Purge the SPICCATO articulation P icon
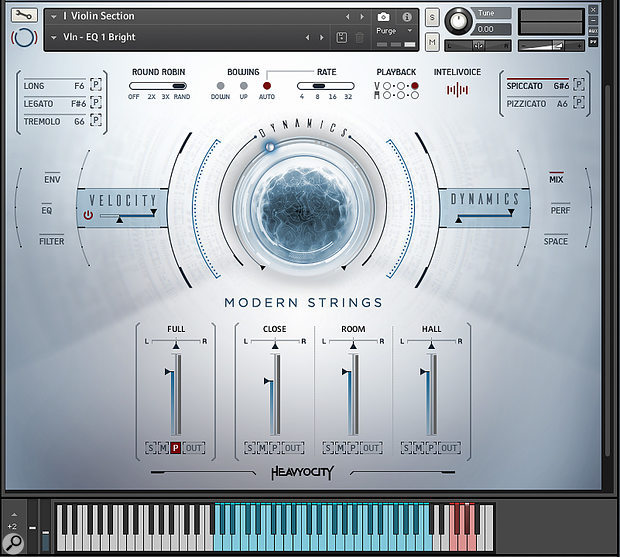This screenshot has height=557, width=620. click(x=579, y=85)
